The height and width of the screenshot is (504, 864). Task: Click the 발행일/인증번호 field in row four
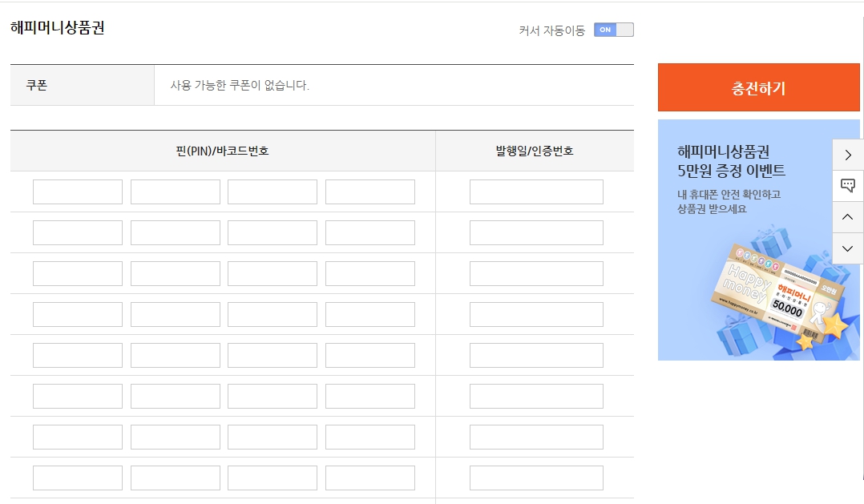[536, 315]
